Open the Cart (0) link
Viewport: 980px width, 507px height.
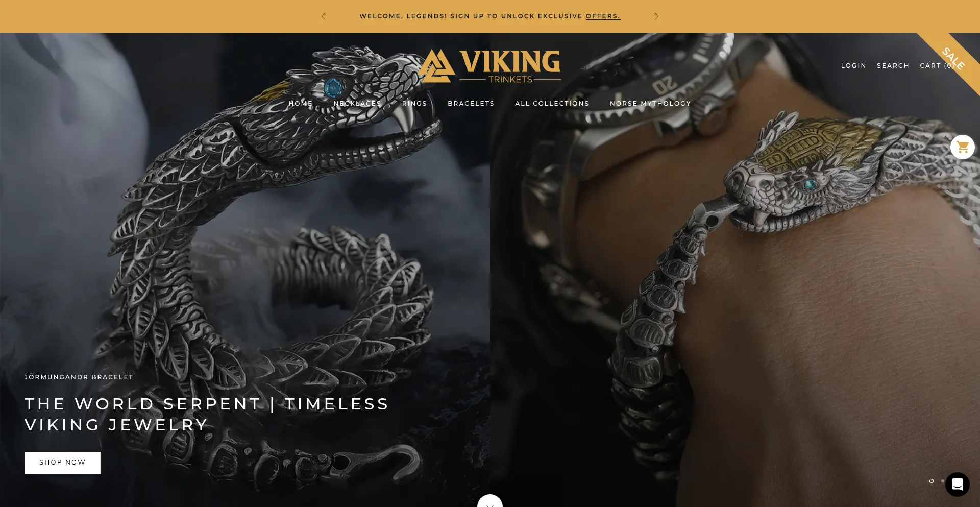tap(937, 66)
